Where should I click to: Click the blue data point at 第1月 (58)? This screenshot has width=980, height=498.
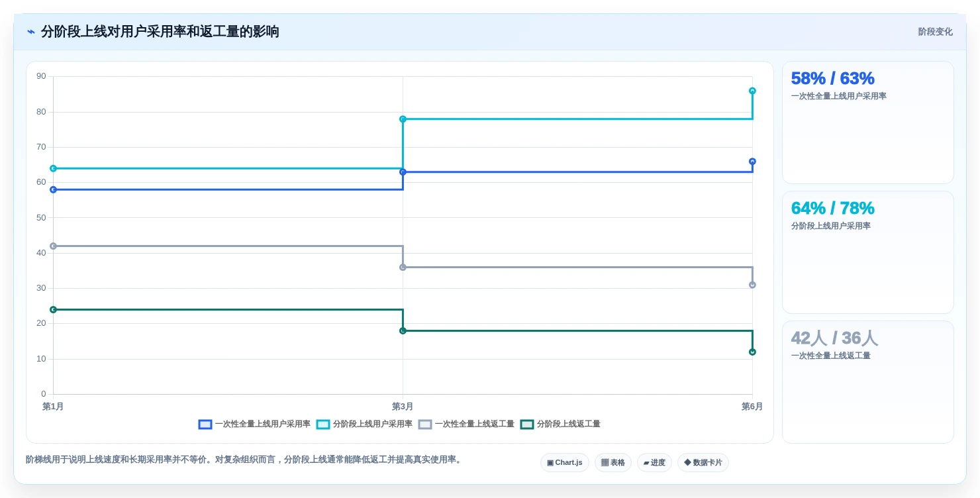click(53, 189)
